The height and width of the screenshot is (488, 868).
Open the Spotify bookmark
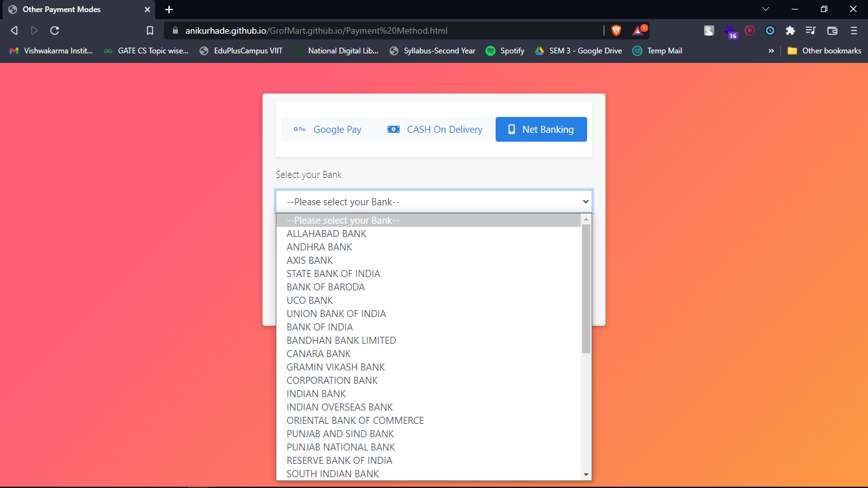point(505,51)
